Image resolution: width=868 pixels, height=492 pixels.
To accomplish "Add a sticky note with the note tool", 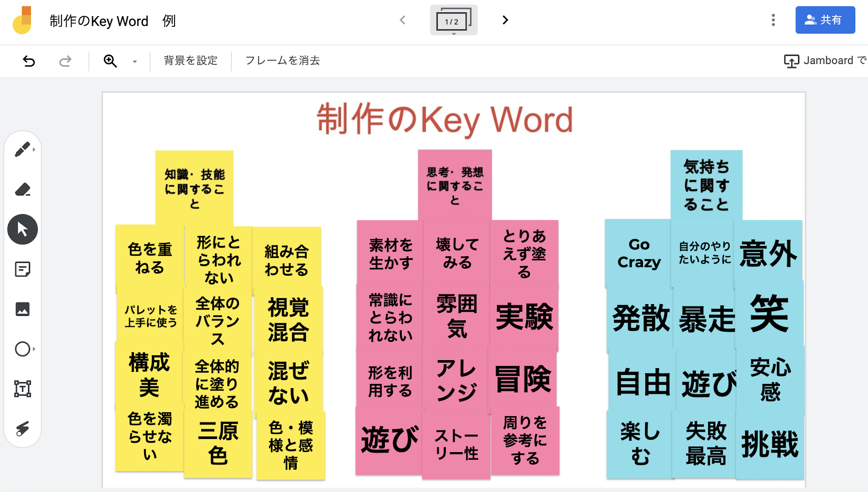I will tap(22, 269).
